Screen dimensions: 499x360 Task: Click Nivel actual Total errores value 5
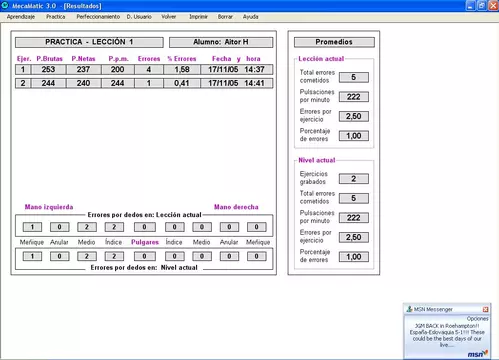click(354, 198)
